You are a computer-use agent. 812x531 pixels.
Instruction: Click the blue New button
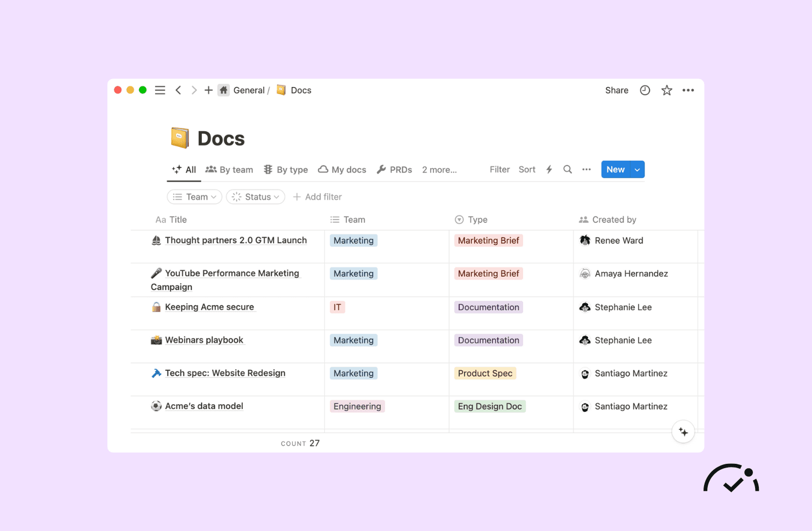[615, 169]
